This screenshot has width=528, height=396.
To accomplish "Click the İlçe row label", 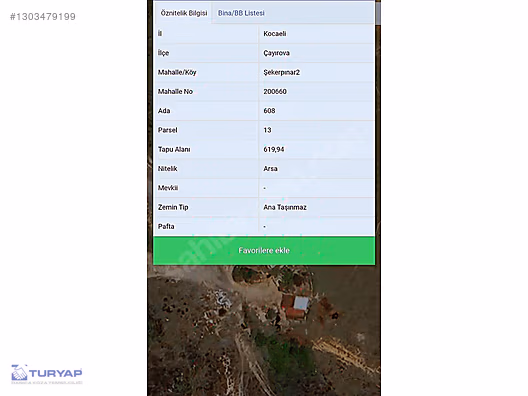I will (163, 53).
